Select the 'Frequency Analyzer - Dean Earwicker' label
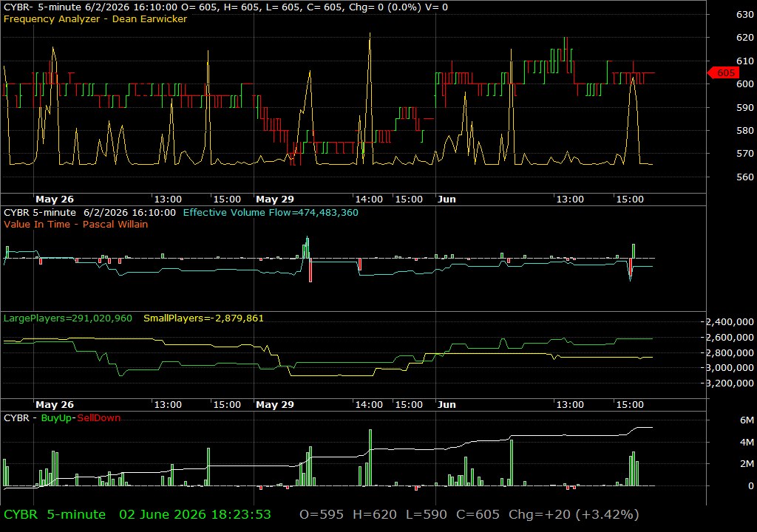The image size is (757, 532). (95, 18)
